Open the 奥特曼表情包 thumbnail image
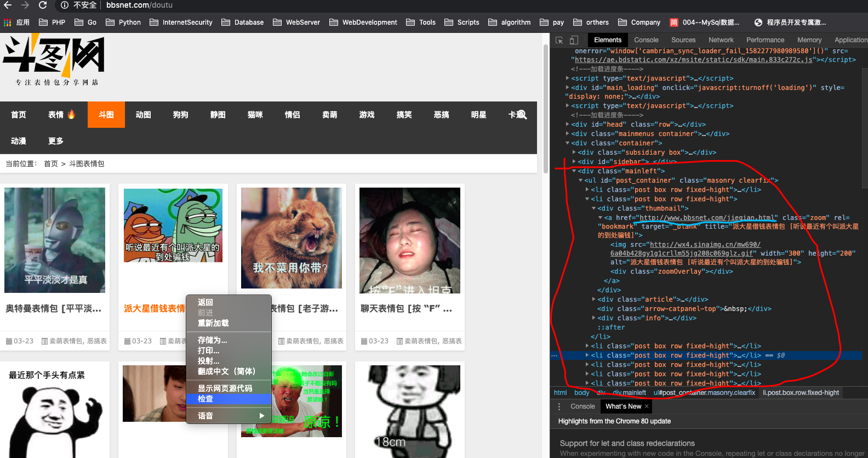The width and height of the screenshot is (868, 458). click(55, 240)
